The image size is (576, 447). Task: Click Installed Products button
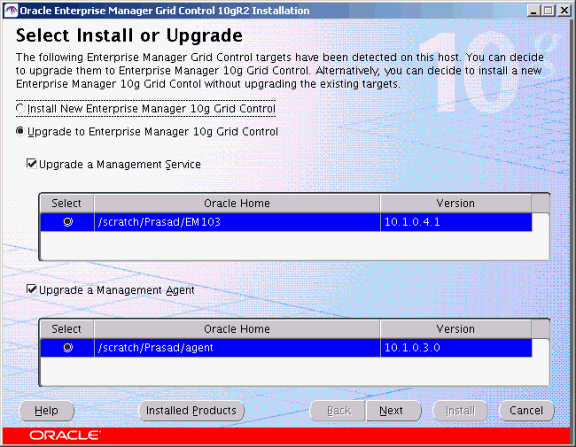(x=191, y=410)
